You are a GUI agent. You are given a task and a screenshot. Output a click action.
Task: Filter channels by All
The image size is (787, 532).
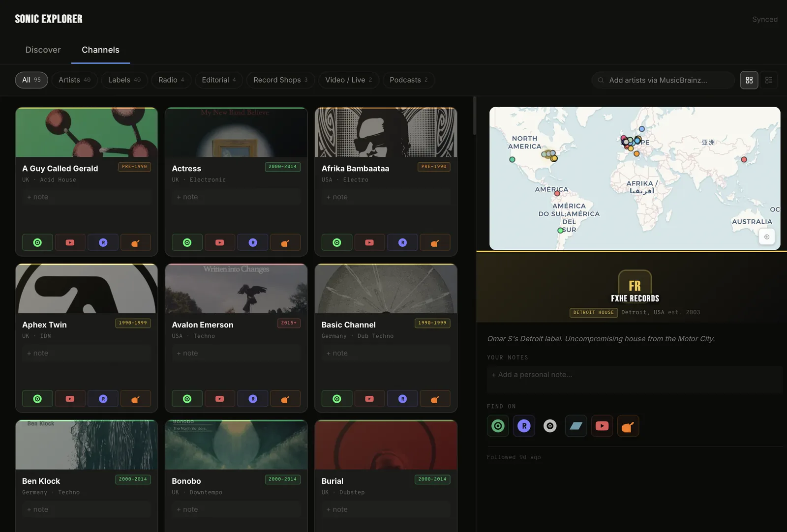coord(31,80)
